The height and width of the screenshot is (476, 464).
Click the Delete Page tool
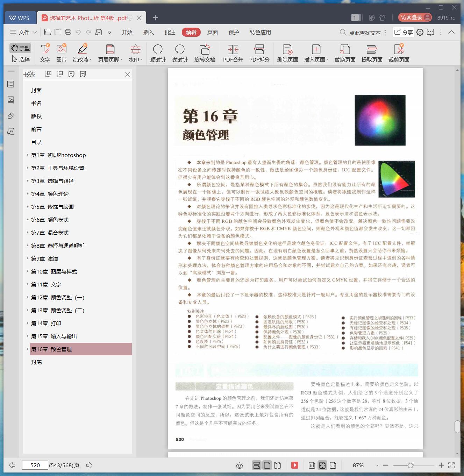[x=288, y=53]
